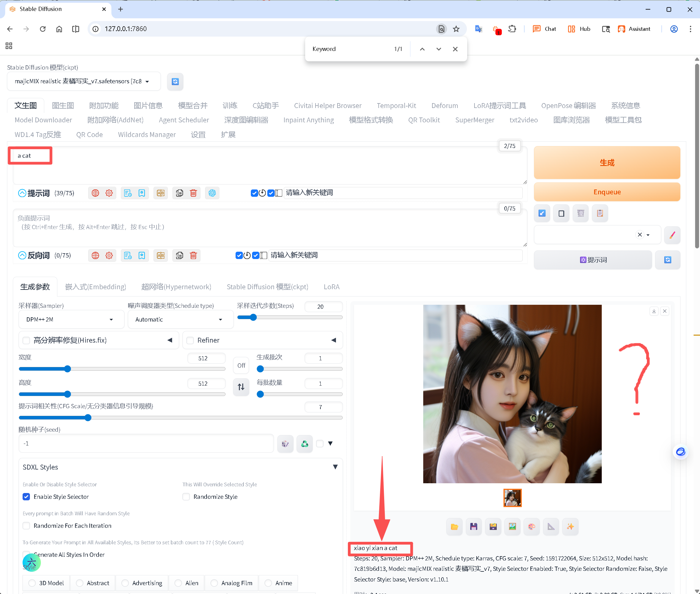The image size is (700, 594).
Task: Switch to the 图生图 tab
Action: point(63,105)
